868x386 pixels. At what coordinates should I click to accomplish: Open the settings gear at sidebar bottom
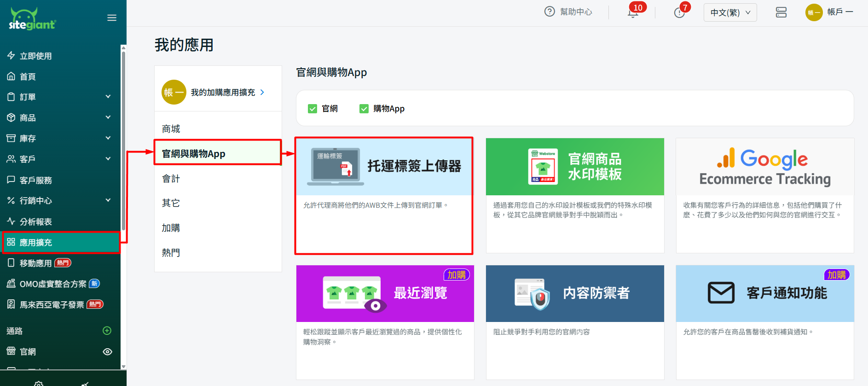tap(39, 382)
